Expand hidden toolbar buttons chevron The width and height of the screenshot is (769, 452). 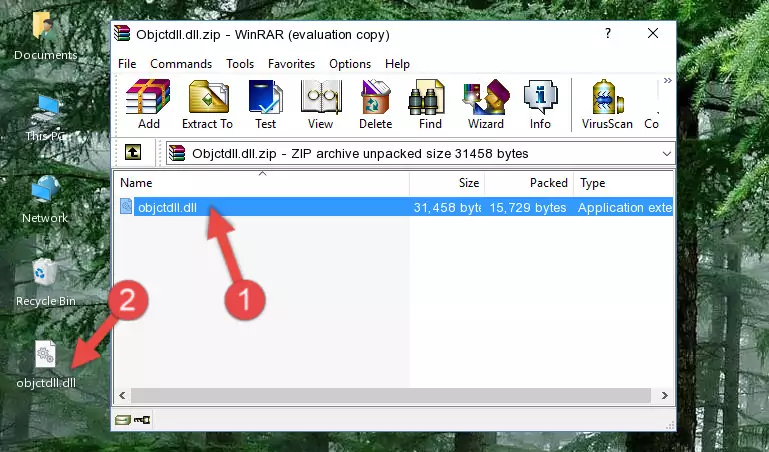pos(667,81)
